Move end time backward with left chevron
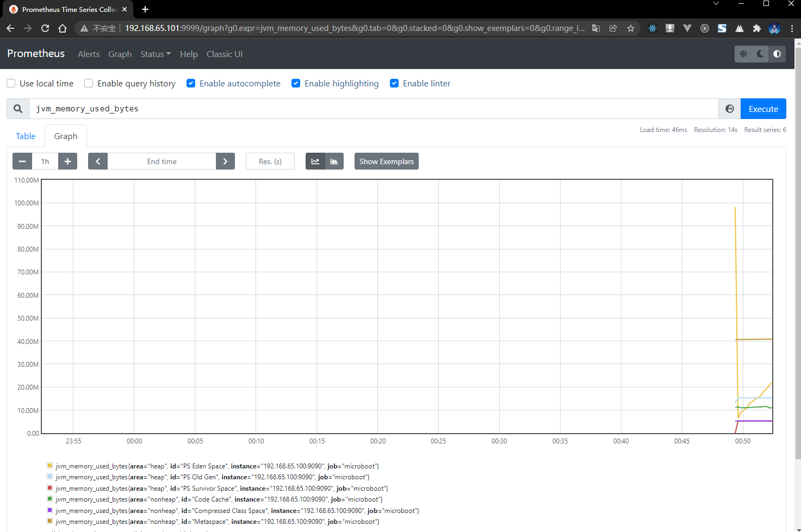Screen dimensions: 801x532 click(x=98, y=161)
